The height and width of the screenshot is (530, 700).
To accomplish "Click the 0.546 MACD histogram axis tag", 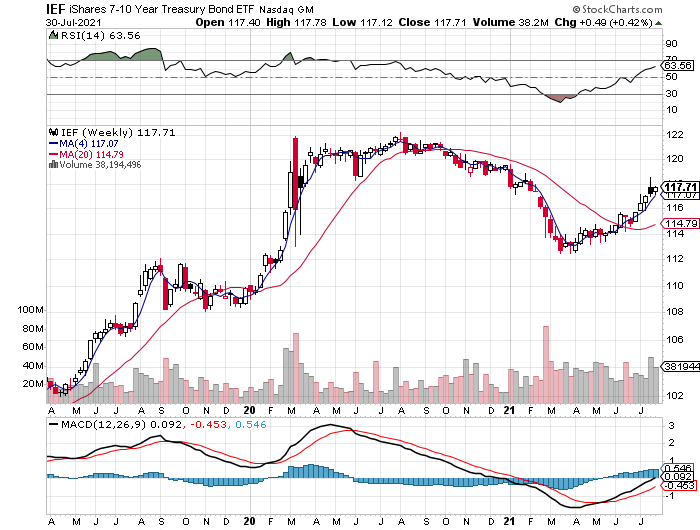I will [679, 468].
